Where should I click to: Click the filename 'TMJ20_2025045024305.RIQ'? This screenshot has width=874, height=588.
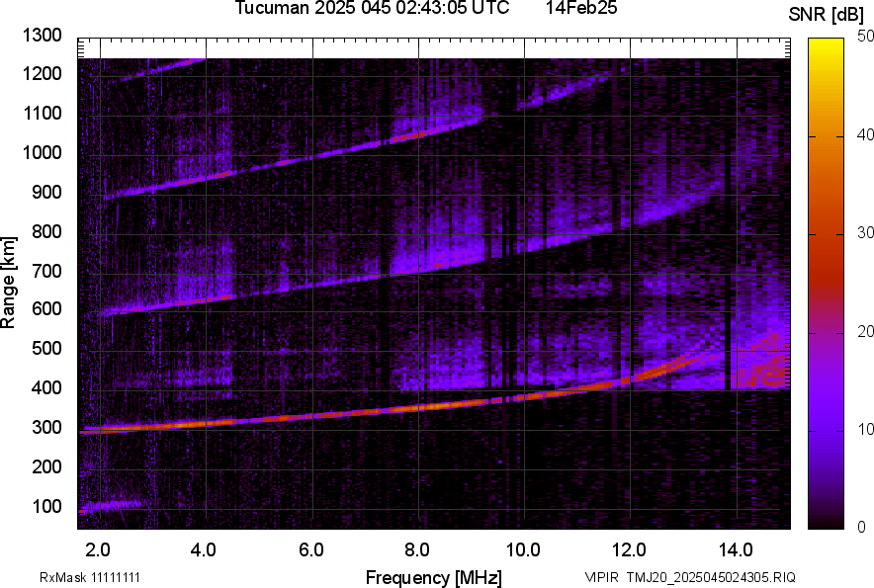pyautogui.click(x=711, y=577)
